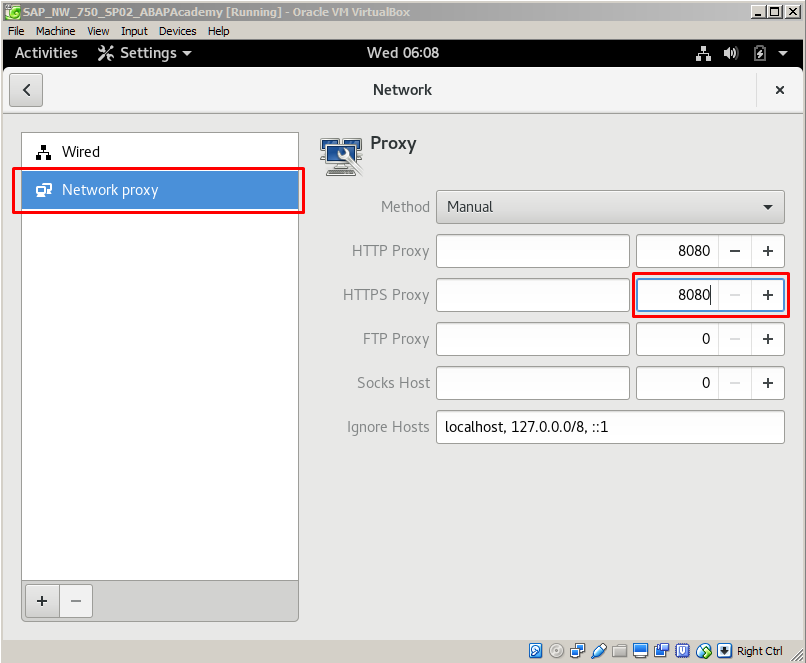Open the clock showing Wed 06:08
Viewport: 806px width, 663px height.
(403, 53)
